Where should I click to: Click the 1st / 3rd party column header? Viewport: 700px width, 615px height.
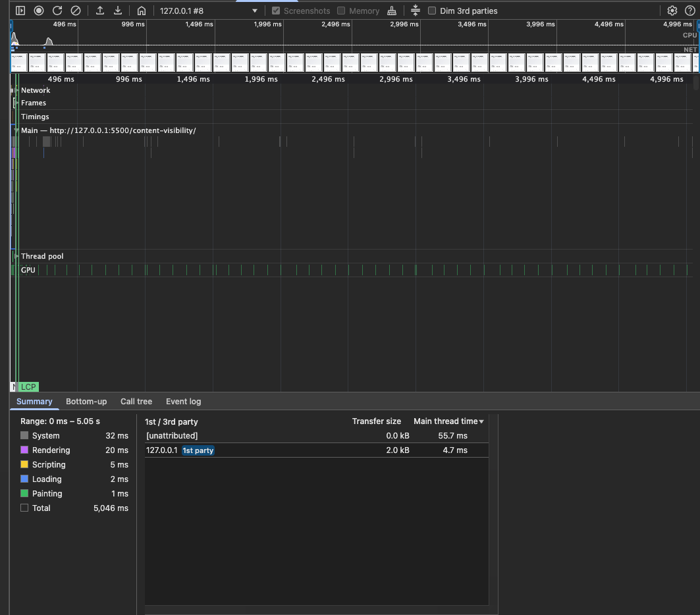point(171,422)
